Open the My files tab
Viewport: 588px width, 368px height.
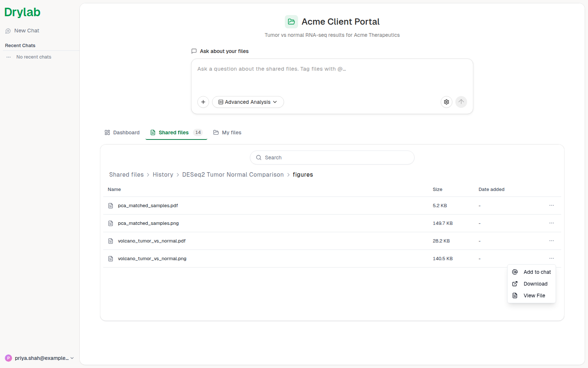[227, 132]
